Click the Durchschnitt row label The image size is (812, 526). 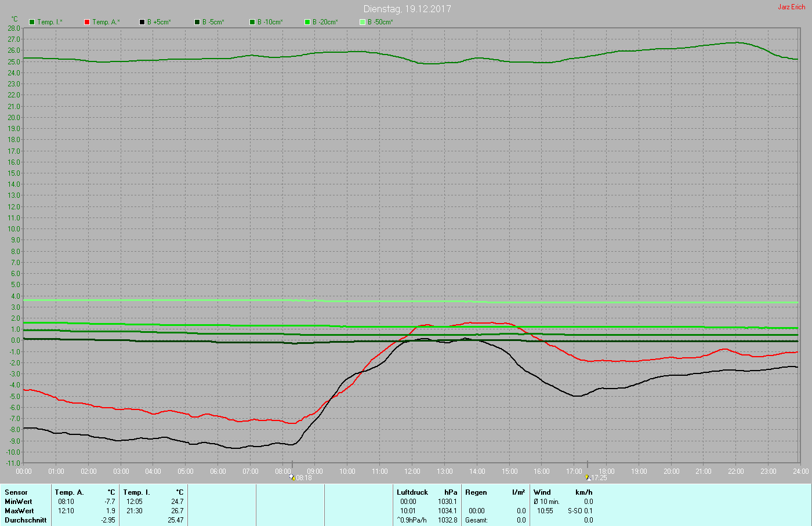click(x=26, y=520)
